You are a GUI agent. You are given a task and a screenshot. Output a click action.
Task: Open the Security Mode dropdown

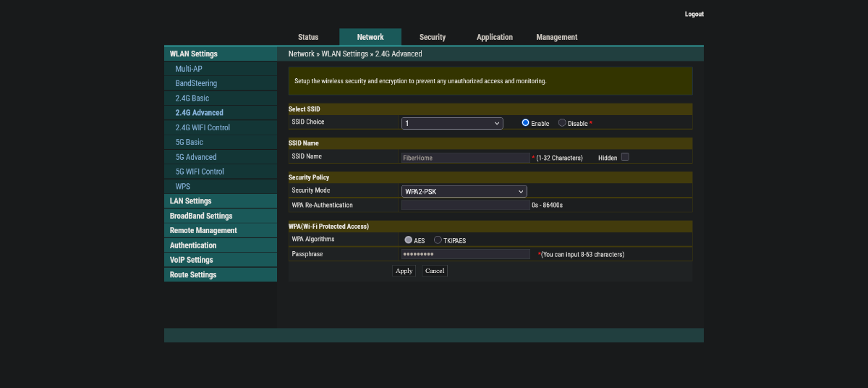[464, 191]
